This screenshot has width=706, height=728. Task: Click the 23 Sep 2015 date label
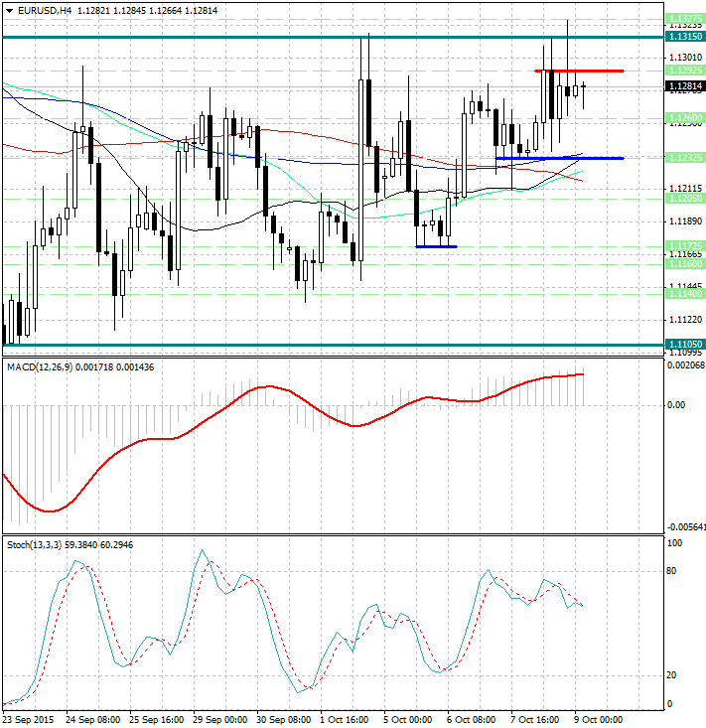point(28,719)
